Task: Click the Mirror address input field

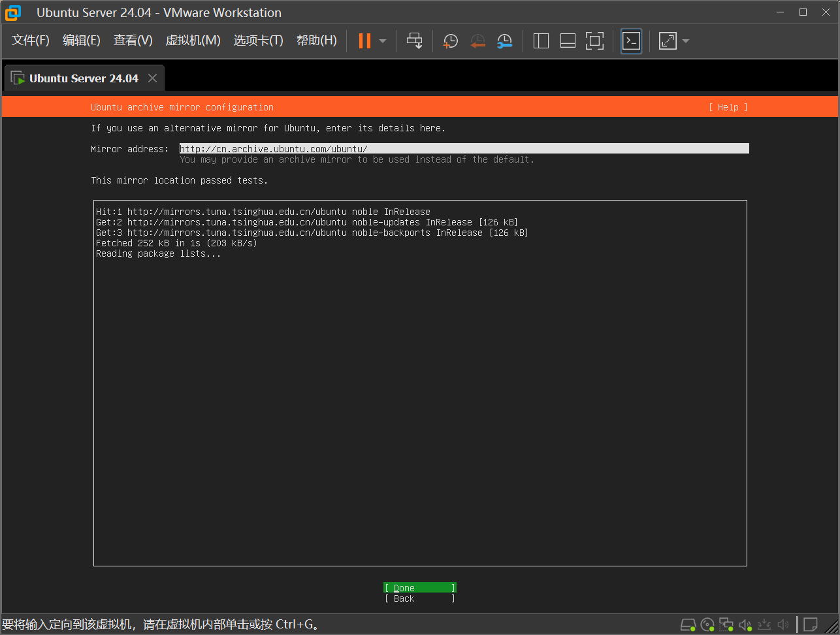Action: [x=464, y=149]
